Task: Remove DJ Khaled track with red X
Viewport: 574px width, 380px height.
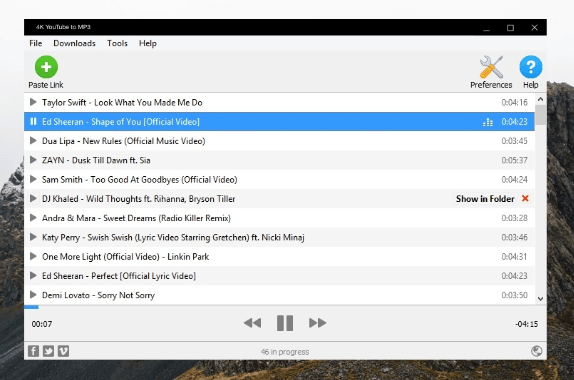Action: [525, 198]
